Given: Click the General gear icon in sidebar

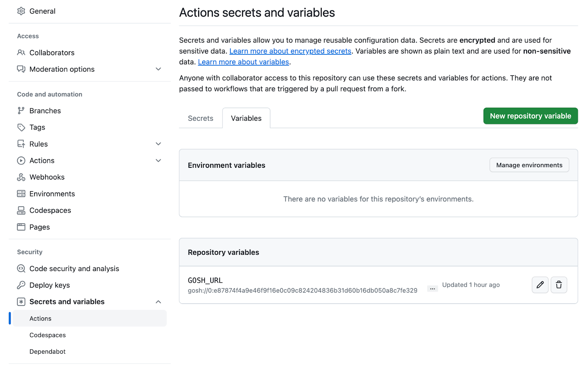Looking at the screenshot, I should [21, 11].
